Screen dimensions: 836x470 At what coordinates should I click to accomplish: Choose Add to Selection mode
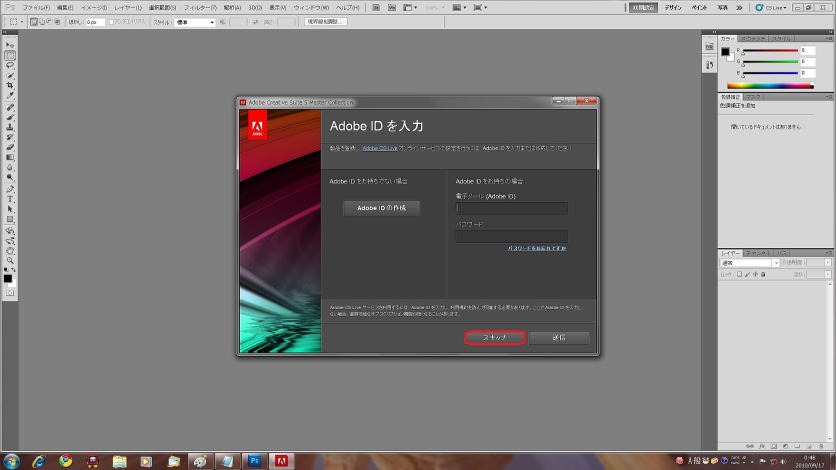pyautogui.click(x=42, y=22)
